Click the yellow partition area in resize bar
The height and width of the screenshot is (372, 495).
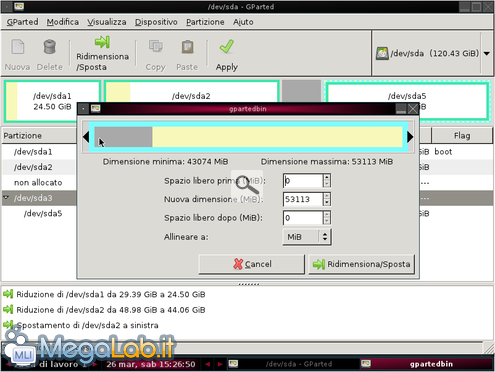[x=277, y=137]
